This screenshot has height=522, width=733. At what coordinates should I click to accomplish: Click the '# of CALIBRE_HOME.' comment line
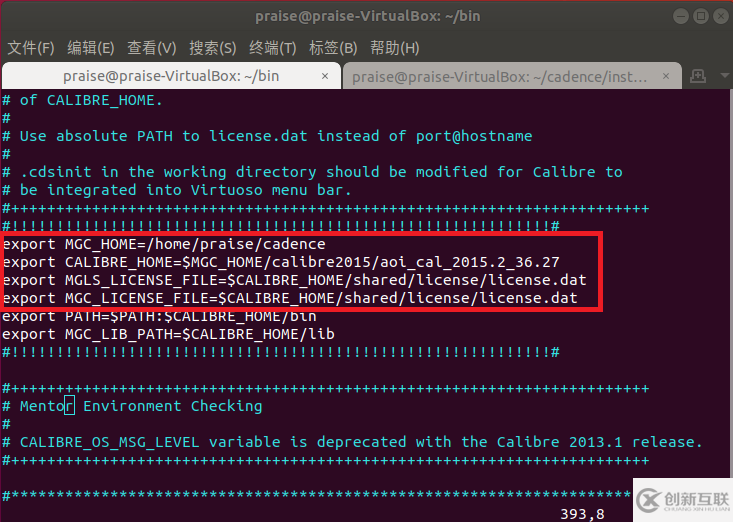click(x=83, y=100)
